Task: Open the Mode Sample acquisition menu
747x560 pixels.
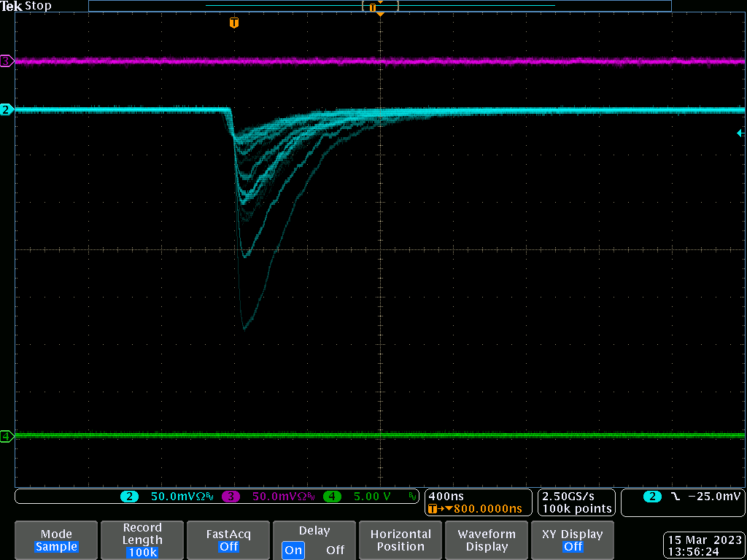Action: click(56, 540)
